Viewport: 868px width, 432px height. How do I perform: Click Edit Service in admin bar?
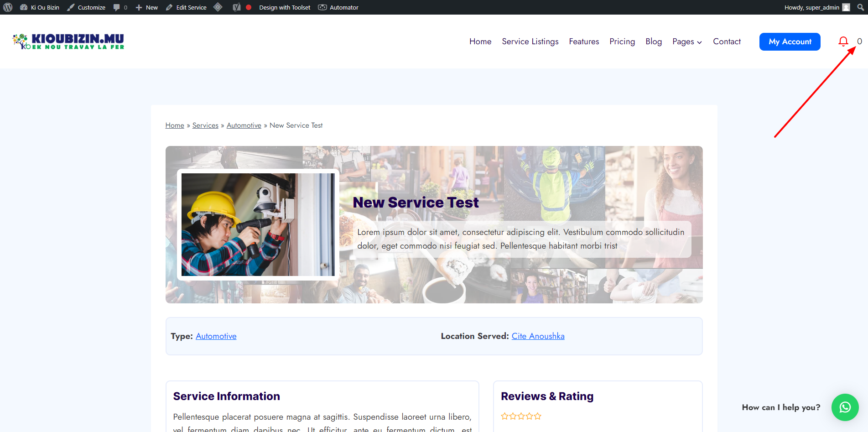click(x=186, y=7)
